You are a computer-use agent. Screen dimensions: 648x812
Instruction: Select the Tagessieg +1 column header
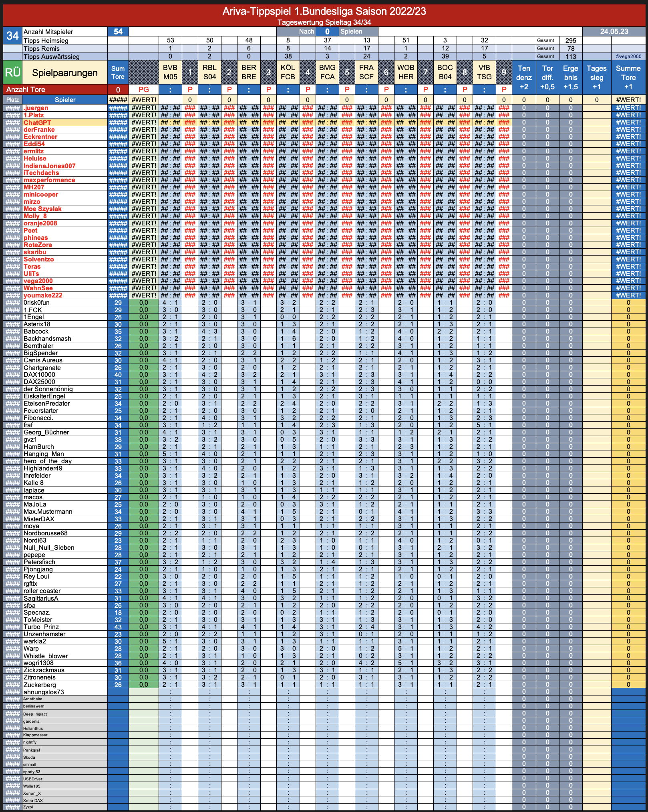tap(597, 77)
